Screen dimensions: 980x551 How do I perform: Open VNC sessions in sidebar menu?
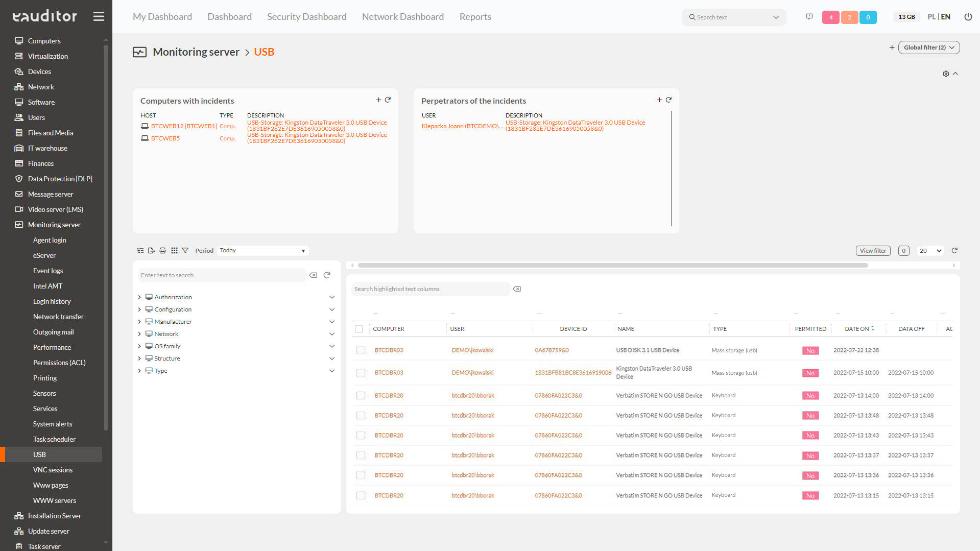tap(53, 470)
